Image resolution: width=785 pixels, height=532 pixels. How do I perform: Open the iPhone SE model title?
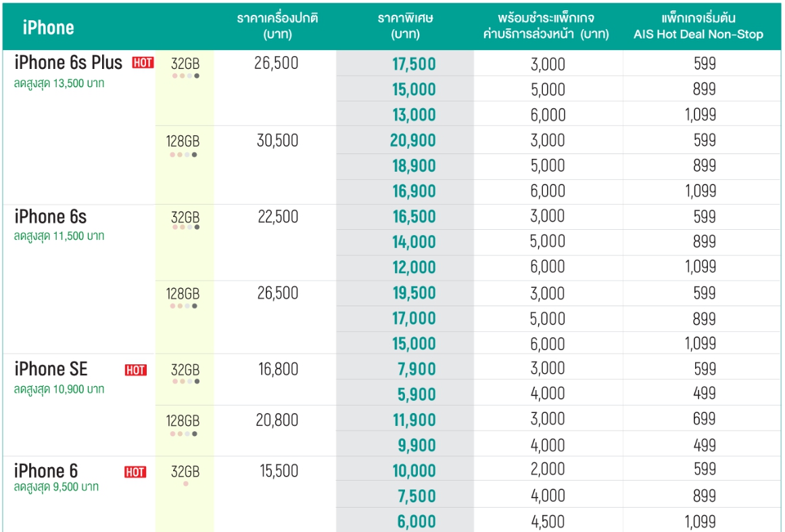coord(51,369)
